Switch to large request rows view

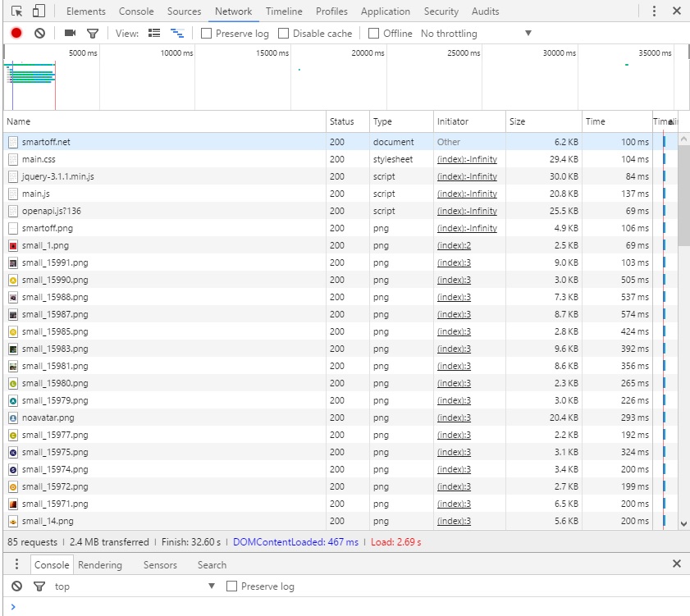pos(154,33)
